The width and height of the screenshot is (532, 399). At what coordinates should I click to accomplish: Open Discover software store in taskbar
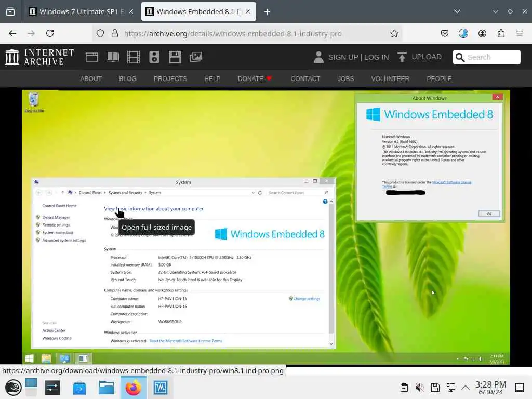pyautogui.click(x=79, y=388)
